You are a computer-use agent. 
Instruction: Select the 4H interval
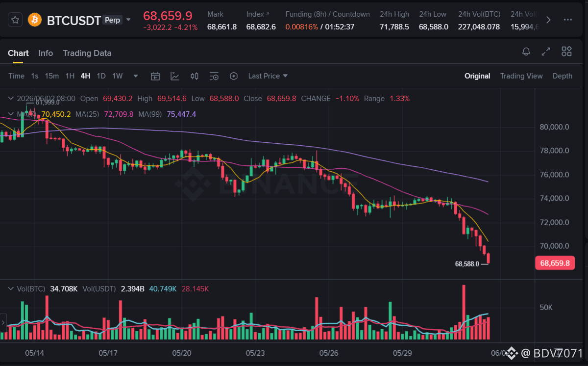tap(86, 76)
